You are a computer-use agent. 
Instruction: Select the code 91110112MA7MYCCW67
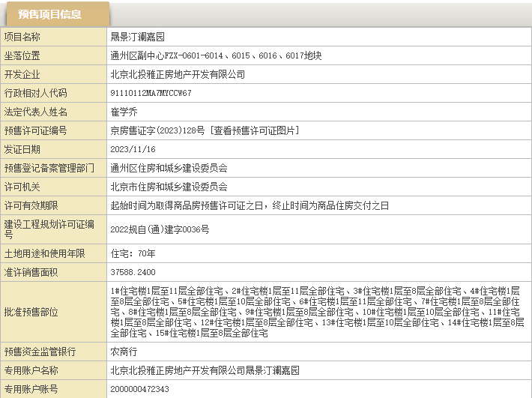[151, 93]
